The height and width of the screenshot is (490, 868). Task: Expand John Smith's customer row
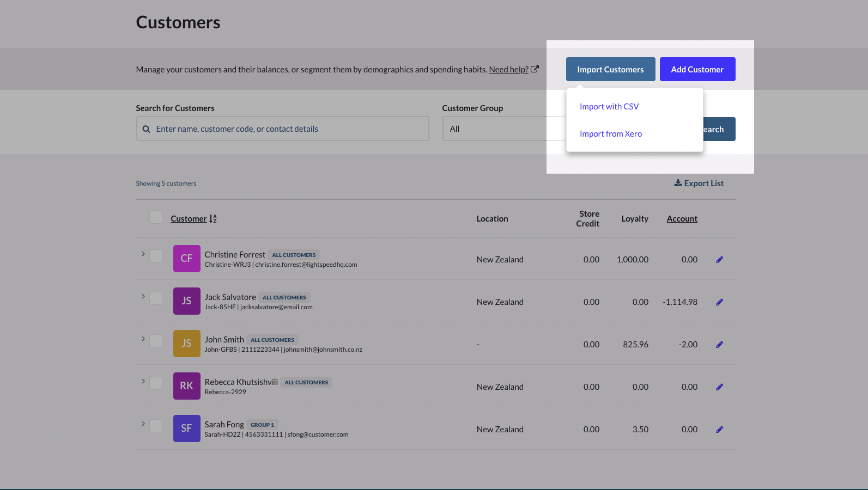(143, 339)
